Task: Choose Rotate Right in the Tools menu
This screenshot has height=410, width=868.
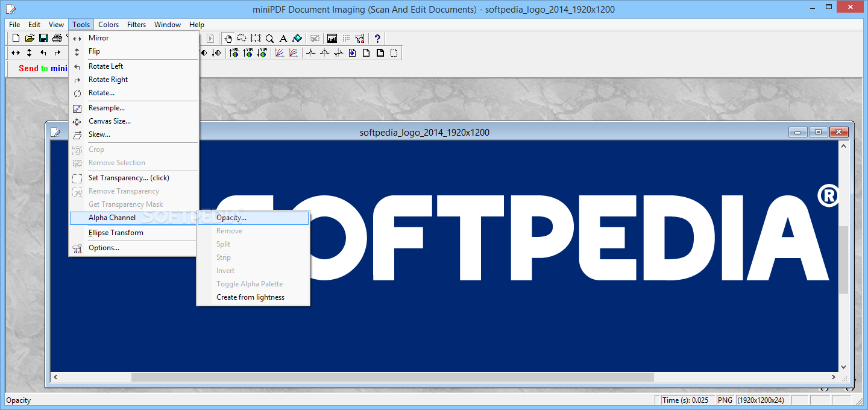Action: [134, 80]
